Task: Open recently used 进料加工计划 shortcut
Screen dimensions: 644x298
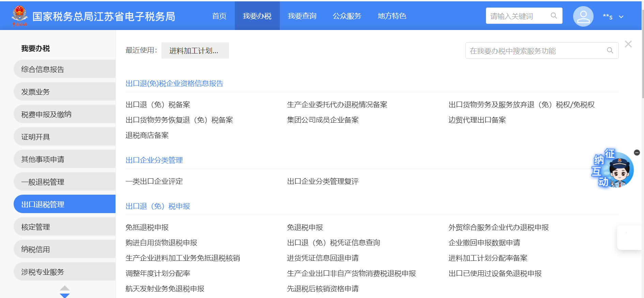Action: 195,50
